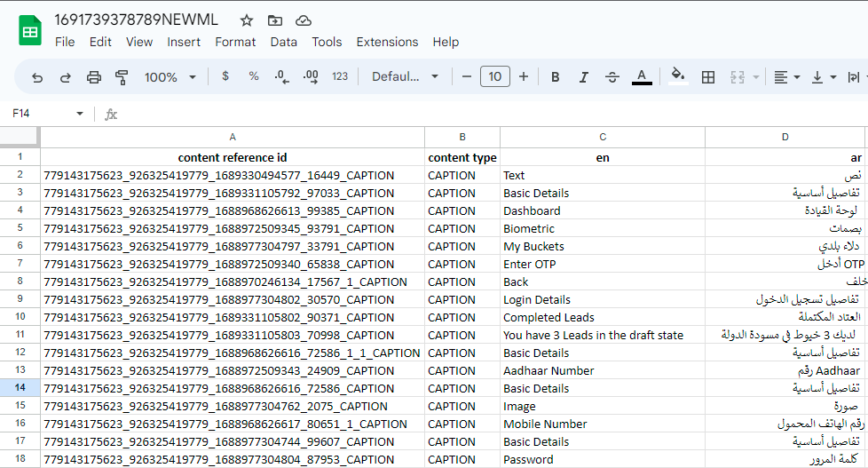This screenshot has height=468, width=868.
Task: Click the font size field showing 10
Action: tap(495, 76)
